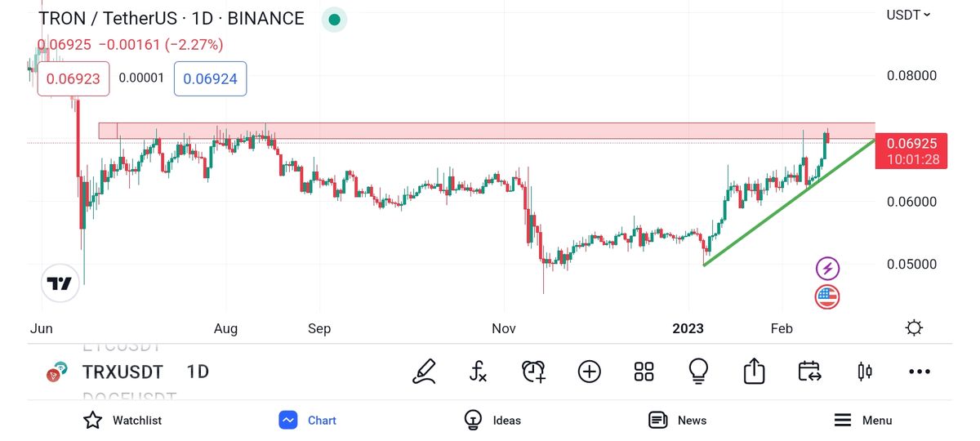Image resolution: width=980 pixels, height=441 pixels.
Task: Switch to the News tab
Action: 677,420
